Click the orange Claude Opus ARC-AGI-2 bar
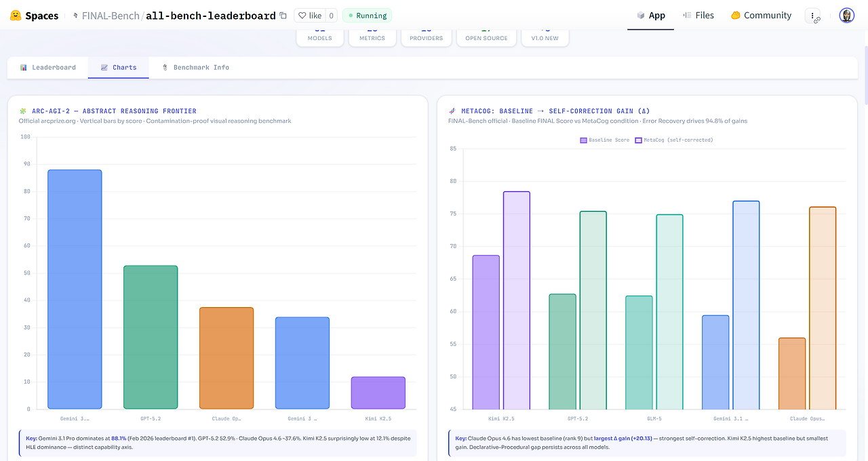This screenshot has height=461, width=868. point(226,358)
